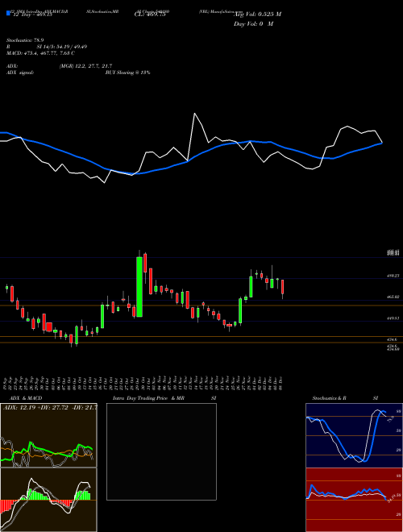
Task: Click the 465.02 price axis label
Action: click(393, 297)
